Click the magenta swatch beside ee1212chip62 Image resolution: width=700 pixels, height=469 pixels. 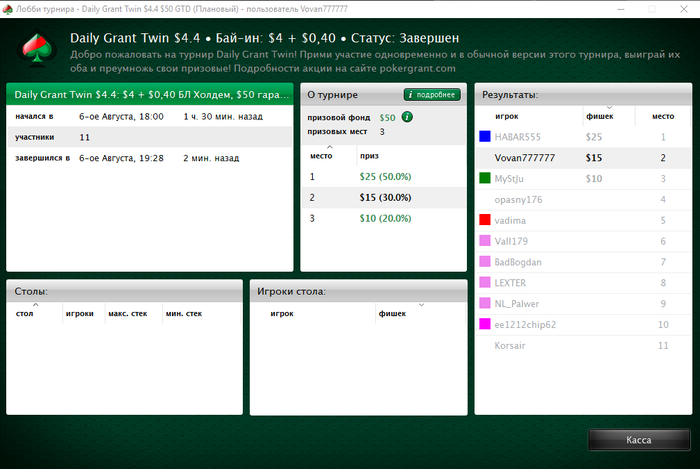point(485,324)
